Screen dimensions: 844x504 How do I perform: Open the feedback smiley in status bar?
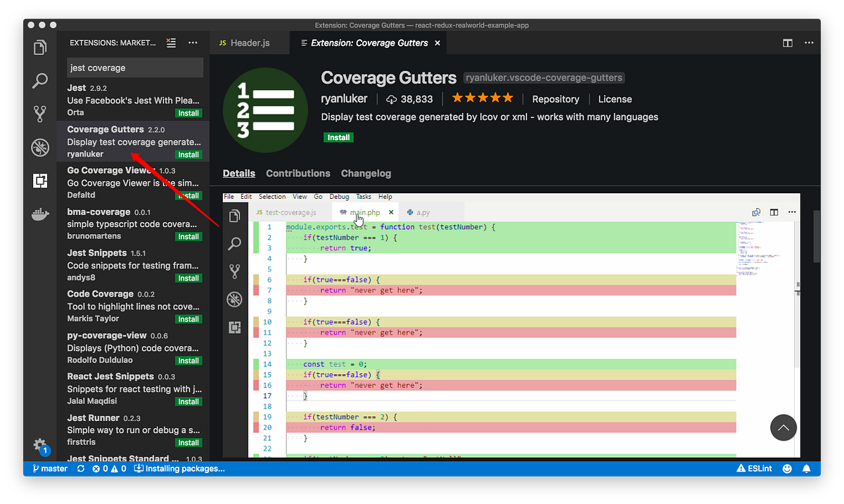pos(787,468)
